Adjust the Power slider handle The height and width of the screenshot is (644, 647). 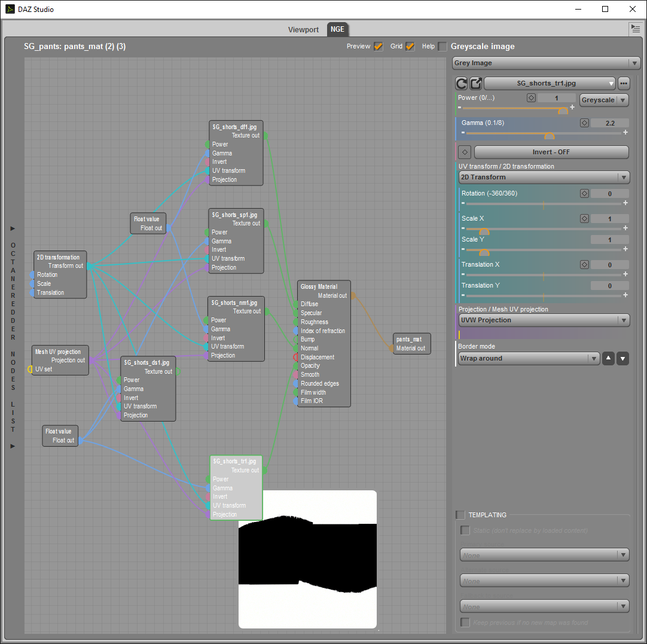click(563, 110)
